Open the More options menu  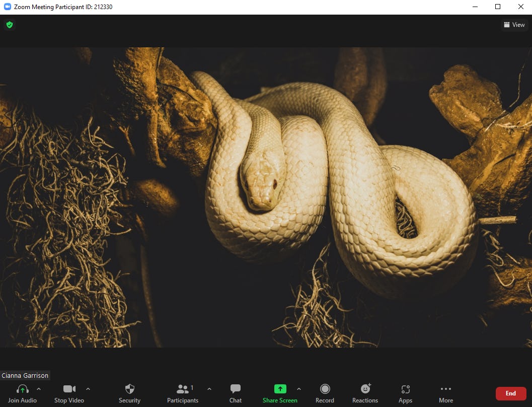(x=445, y=389)
